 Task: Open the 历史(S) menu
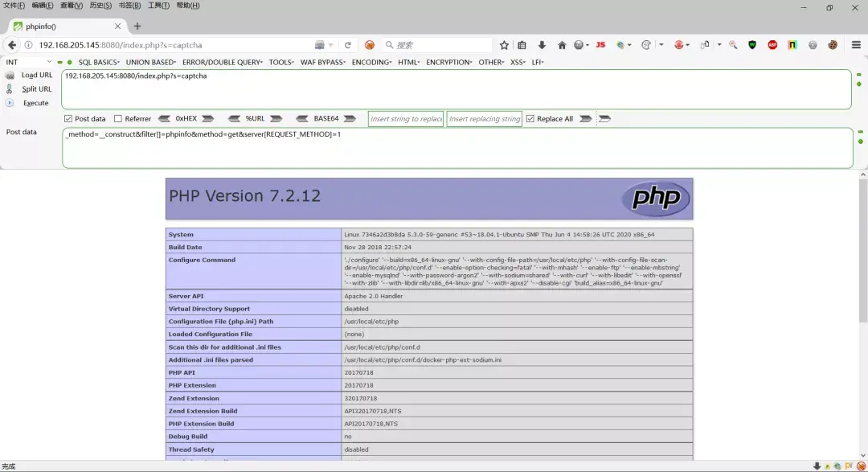(x=100, y=6)
